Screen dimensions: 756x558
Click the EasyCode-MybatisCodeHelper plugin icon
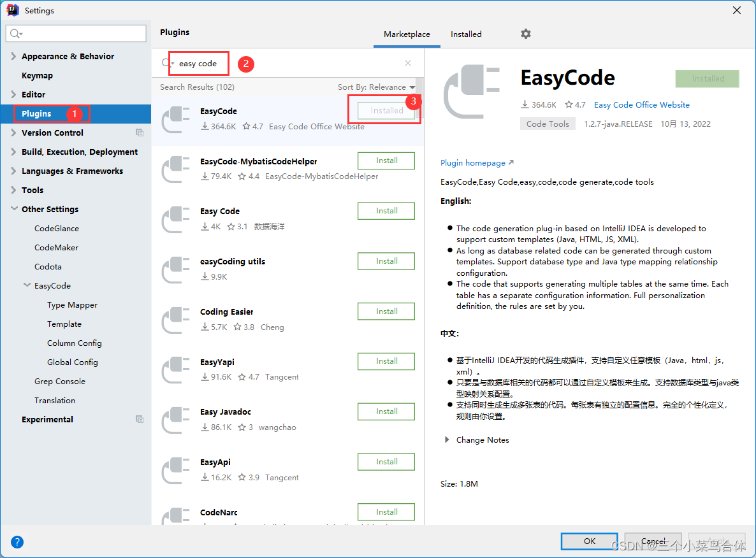175,169
